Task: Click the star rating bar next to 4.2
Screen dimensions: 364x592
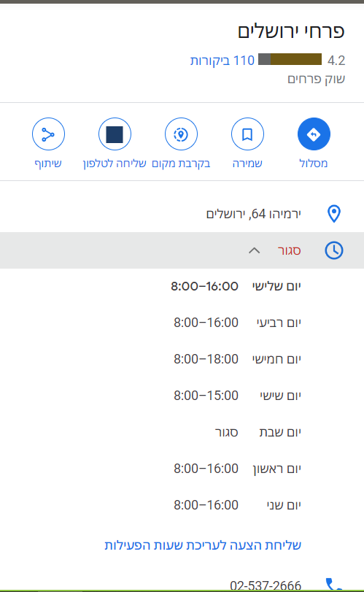Action: click(290, 59)
